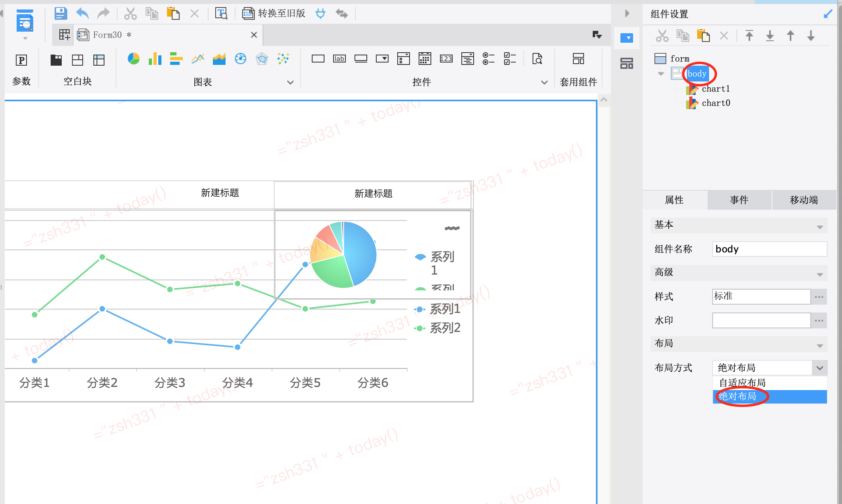842x504 pixels.
Task: Insert the gauge chart component
Action: coord(241,59)
